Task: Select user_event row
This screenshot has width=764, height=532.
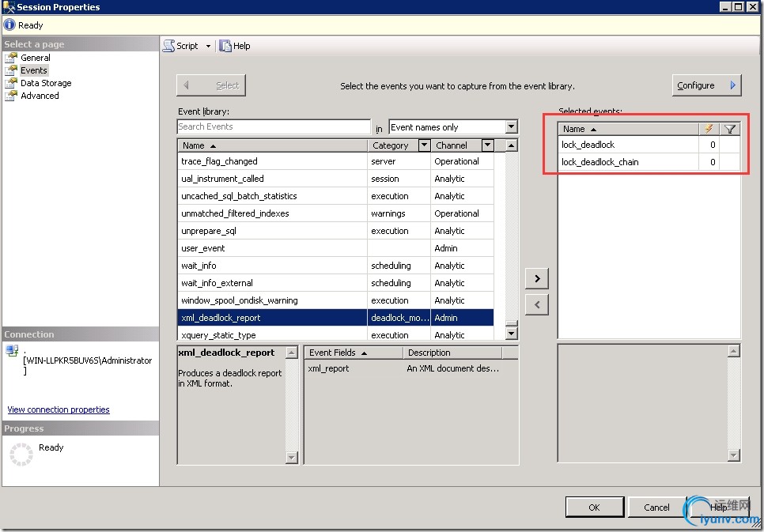Action: [335, 248]
